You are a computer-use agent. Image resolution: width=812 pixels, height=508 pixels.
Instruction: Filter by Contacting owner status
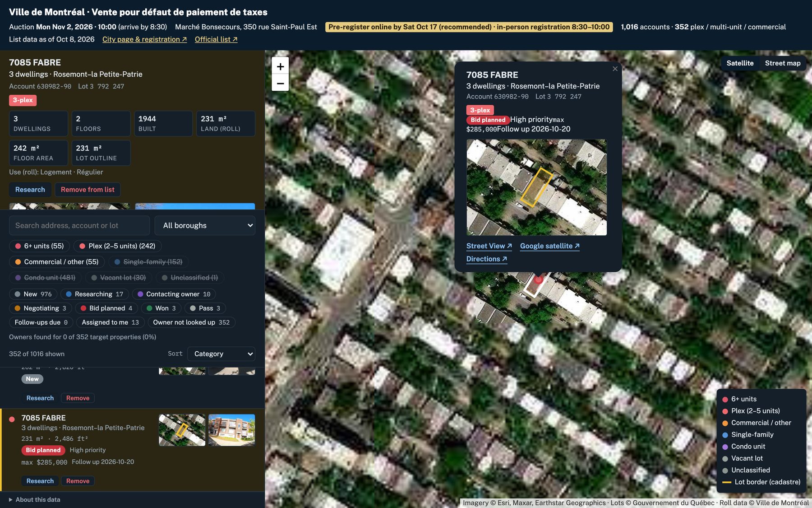(x=174, y=294)
